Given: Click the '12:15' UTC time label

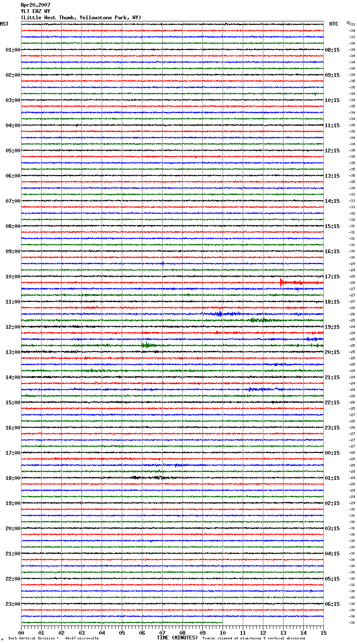Looking at the screenshot, I should [332, 151].
